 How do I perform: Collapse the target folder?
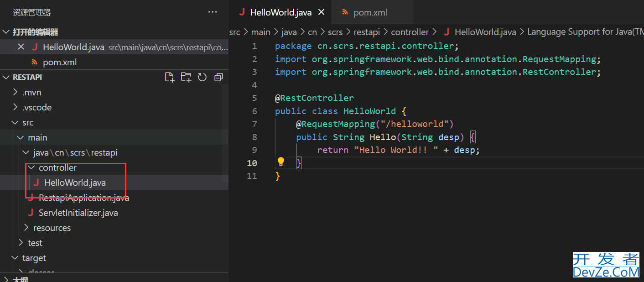pyautogui.click(x=15, y=258)
